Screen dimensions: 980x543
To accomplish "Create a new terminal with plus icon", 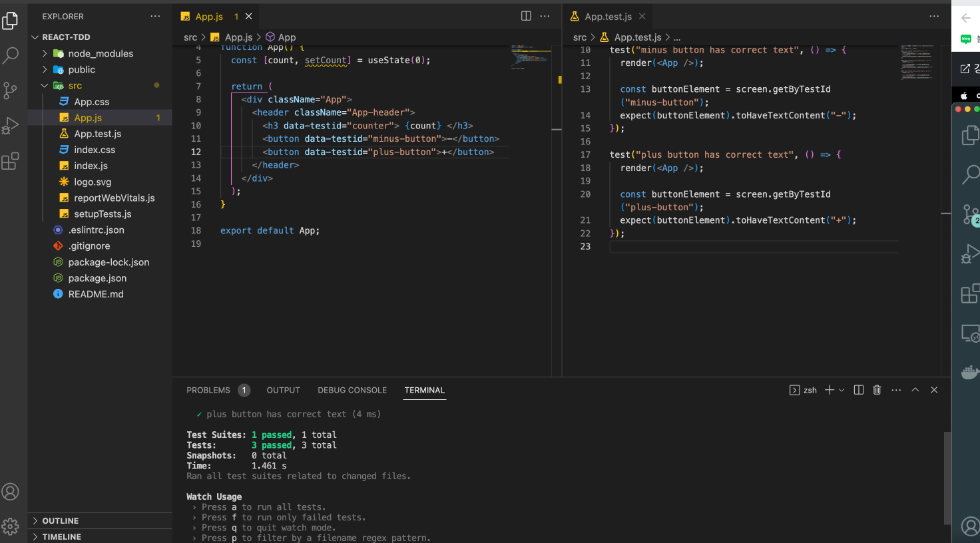I will [830, 390].
